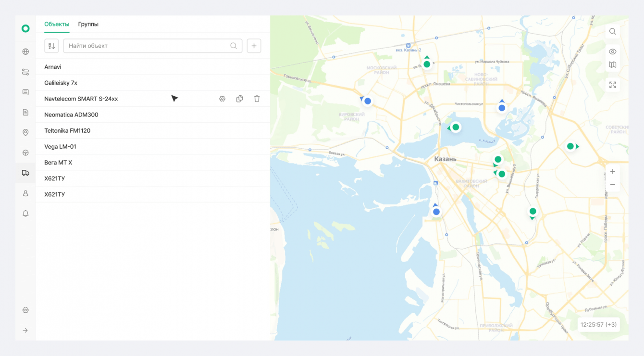Open the globe map section in sidebar
The image size is (644, 356).
click(25, 52)
